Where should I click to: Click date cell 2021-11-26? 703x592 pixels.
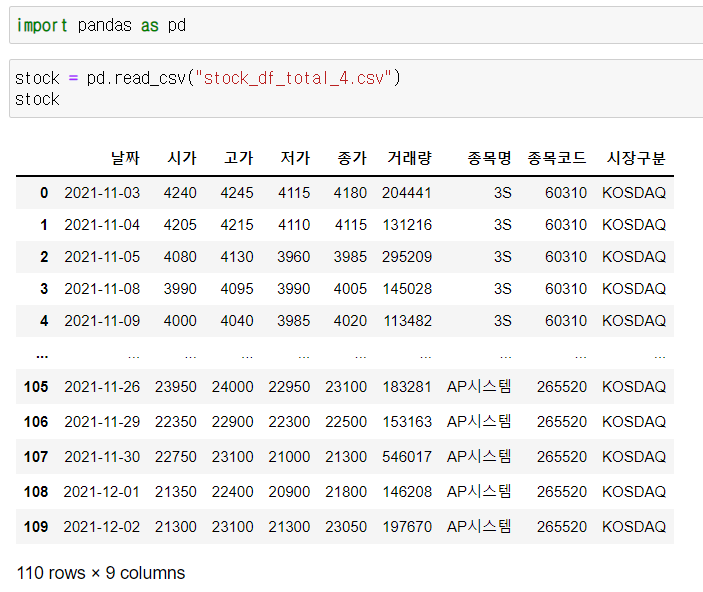coord(102,387)
